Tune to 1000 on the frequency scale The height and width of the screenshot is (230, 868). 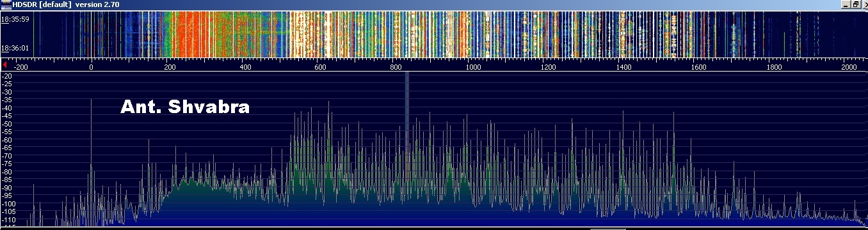pos(474,66)
